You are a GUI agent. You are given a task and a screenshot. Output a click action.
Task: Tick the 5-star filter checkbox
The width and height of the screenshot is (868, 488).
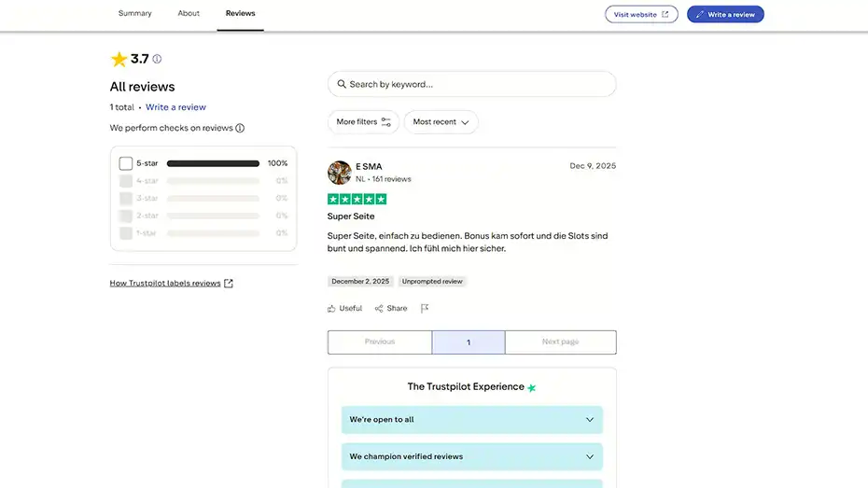pos(126,163)
